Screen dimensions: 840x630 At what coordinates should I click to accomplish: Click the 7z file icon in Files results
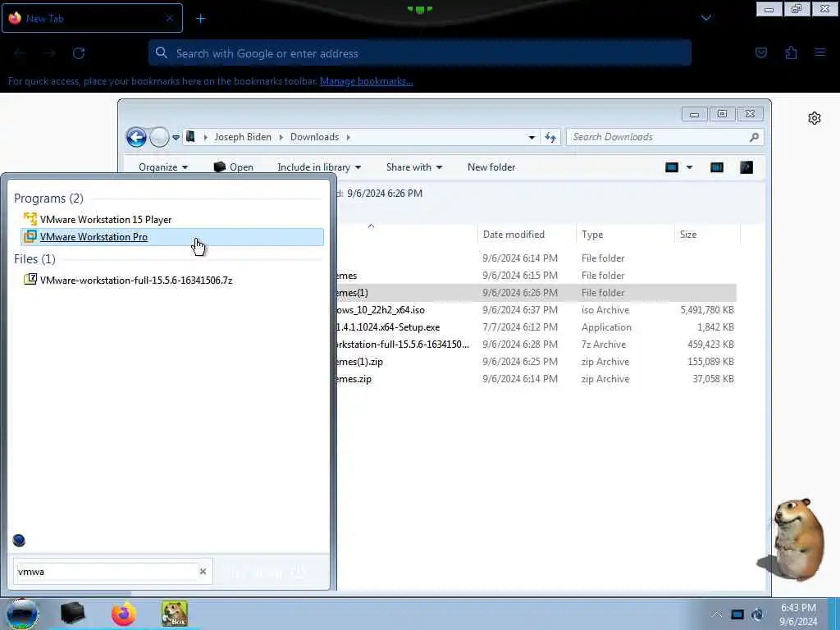tap(30, 280)
